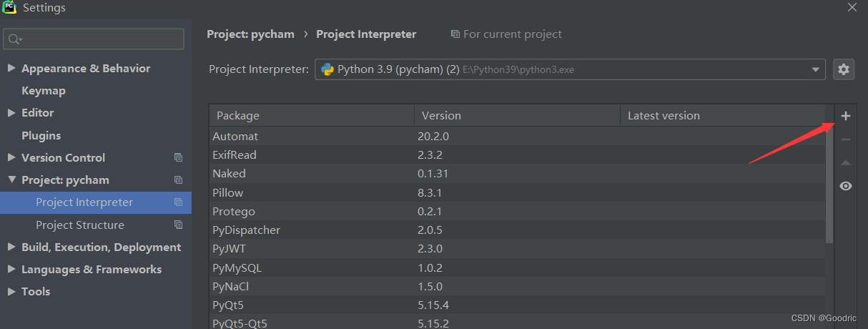Close the Settings dialog

(x=852, y=7)
